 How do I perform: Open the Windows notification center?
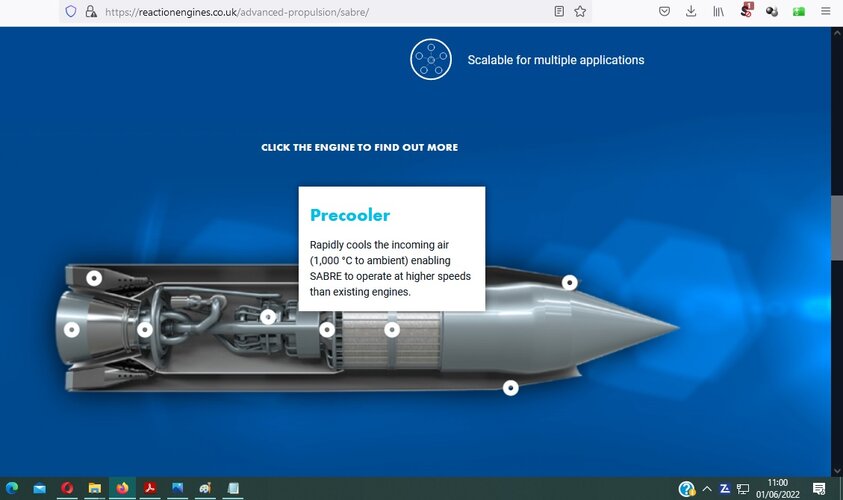[x=819, y=489]
